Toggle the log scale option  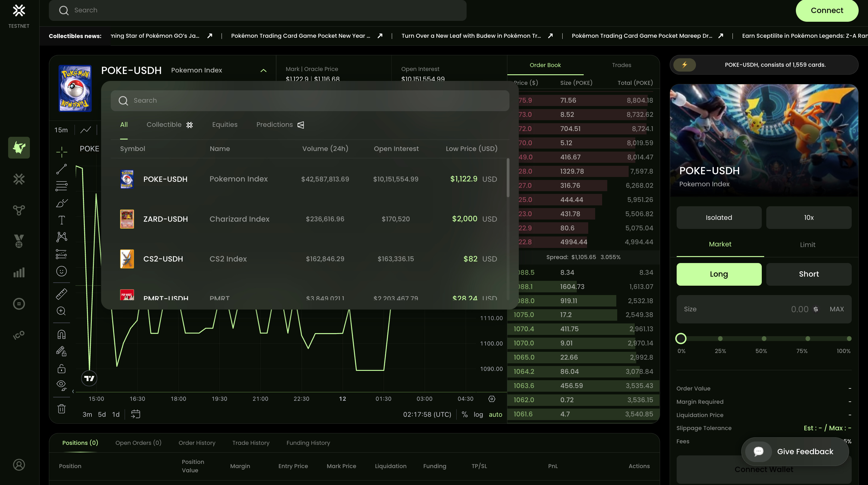tap(478, 415)
